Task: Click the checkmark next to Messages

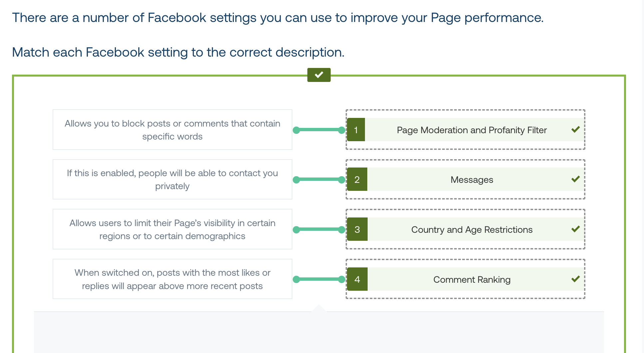Action: pos(575,179)
